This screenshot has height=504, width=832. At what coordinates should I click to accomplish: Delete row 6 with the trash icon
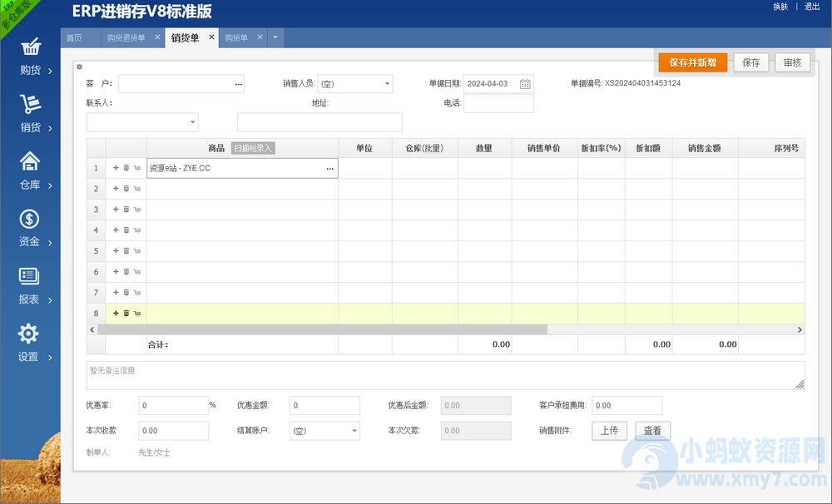pos(126,271)
